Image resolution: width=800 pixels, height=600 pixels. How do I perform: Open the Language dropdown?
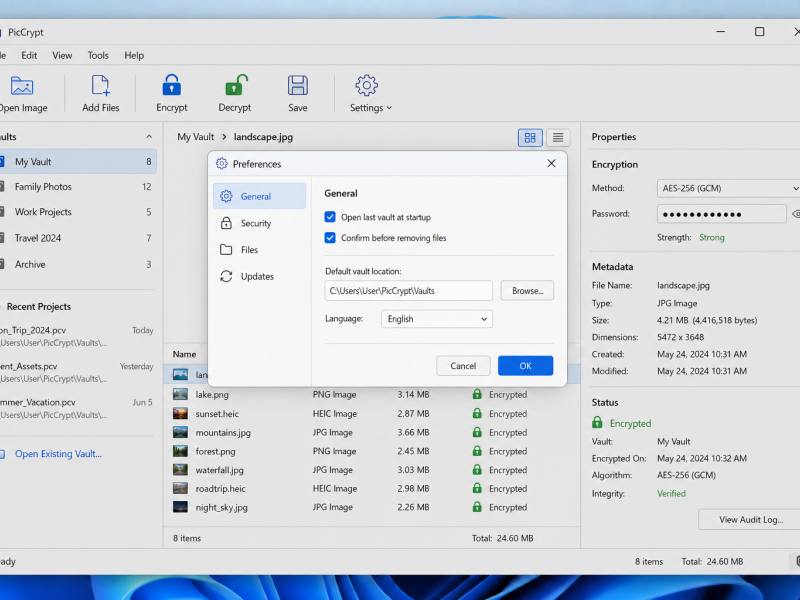click(437, 319)
